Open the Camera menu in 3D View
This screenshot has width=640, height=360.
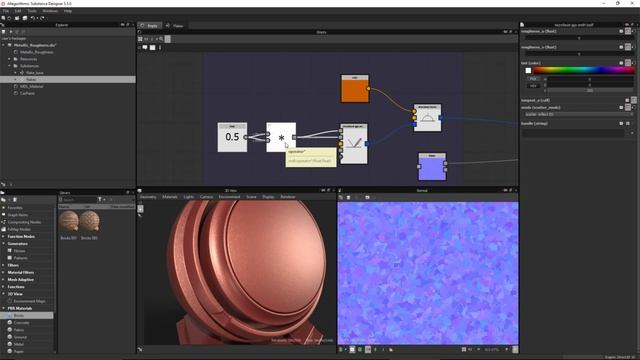coord(206,197)
